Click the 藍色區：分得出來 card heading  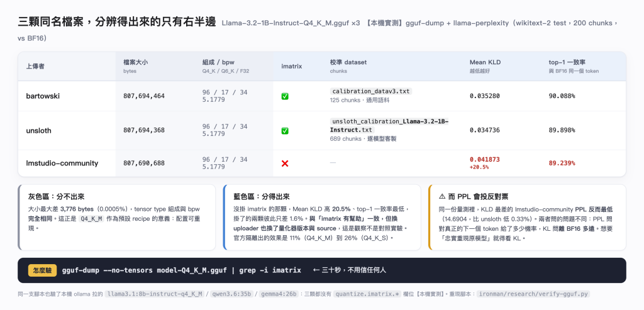coord(261,197)
